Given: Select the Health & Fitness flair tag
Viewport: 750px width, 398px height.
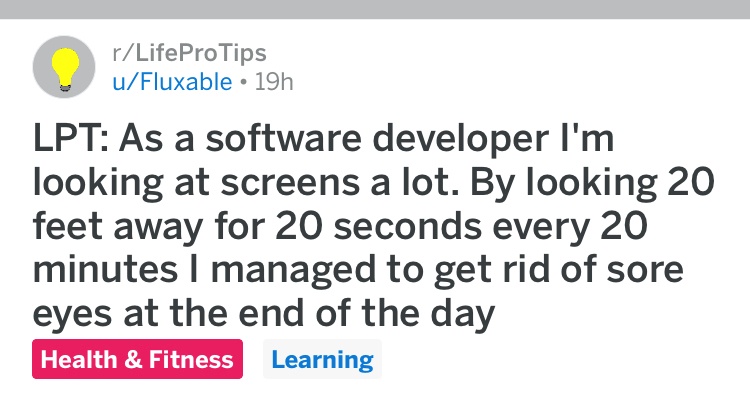Looking at the screenshot, I should (x=137, y=359).
